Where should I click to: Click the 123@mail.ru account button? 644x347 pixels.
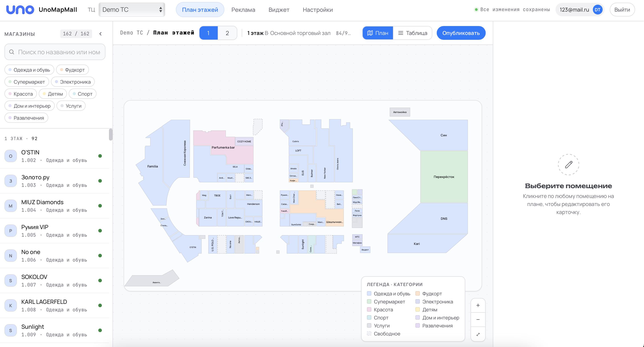[x=580, y=10]
